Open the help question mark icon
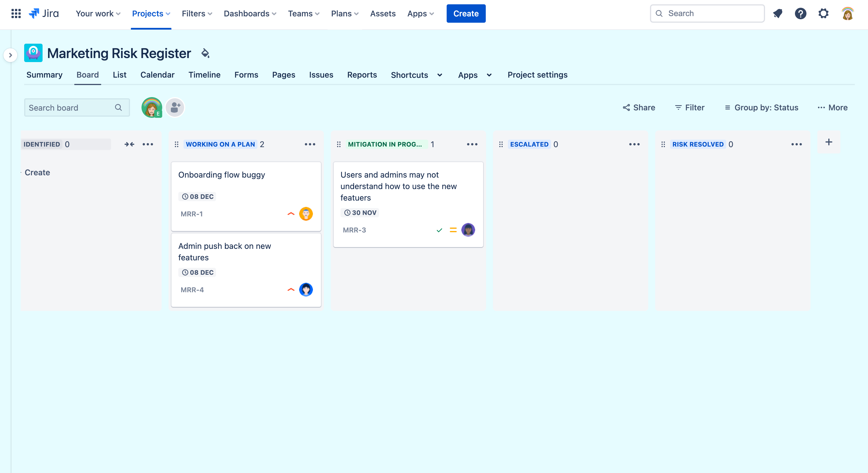868x473 pixels. [800, 14]
